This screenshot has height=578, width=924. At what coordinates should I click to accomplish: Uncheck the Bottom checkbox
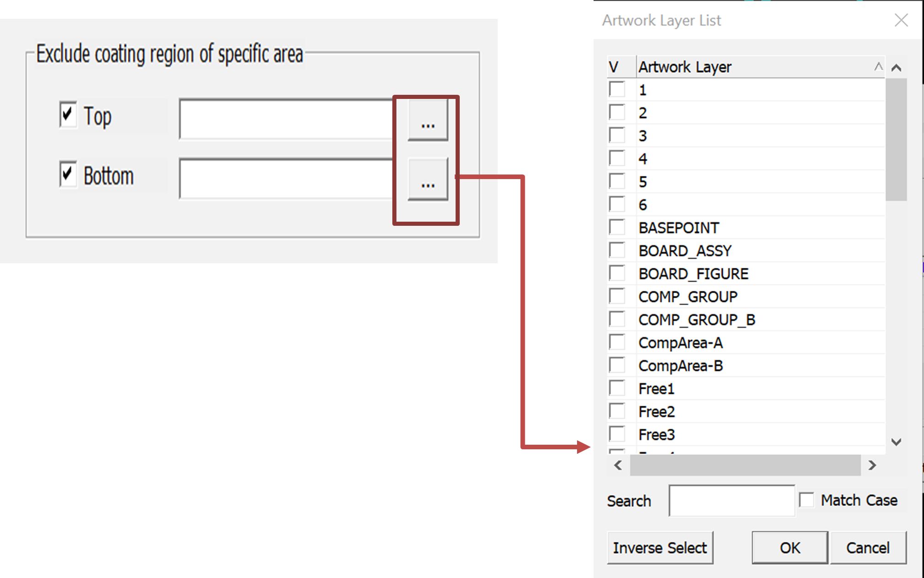coord(68,174)
